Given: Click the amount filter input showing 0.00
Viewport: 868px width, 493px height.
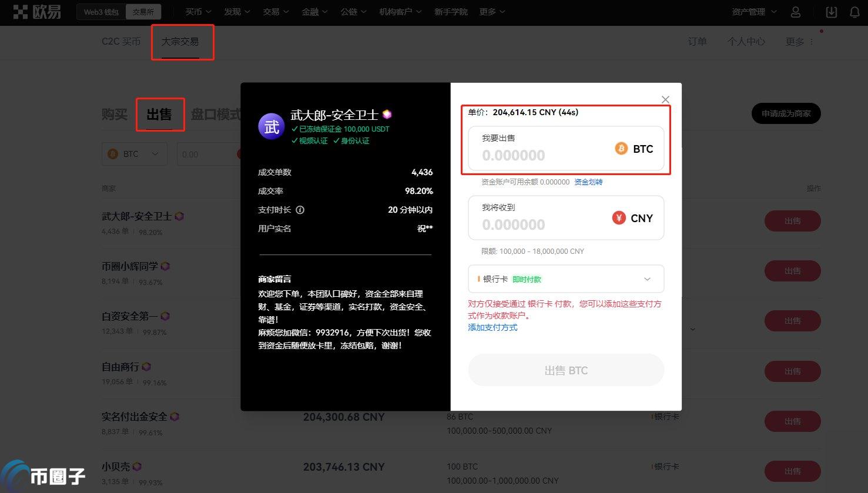Looking at the screenshot, I should click(209, 154).
